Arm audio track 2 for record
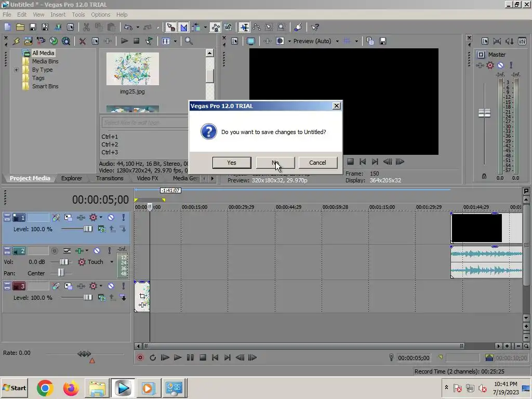The image size is (532, 399). pos(54,251)
